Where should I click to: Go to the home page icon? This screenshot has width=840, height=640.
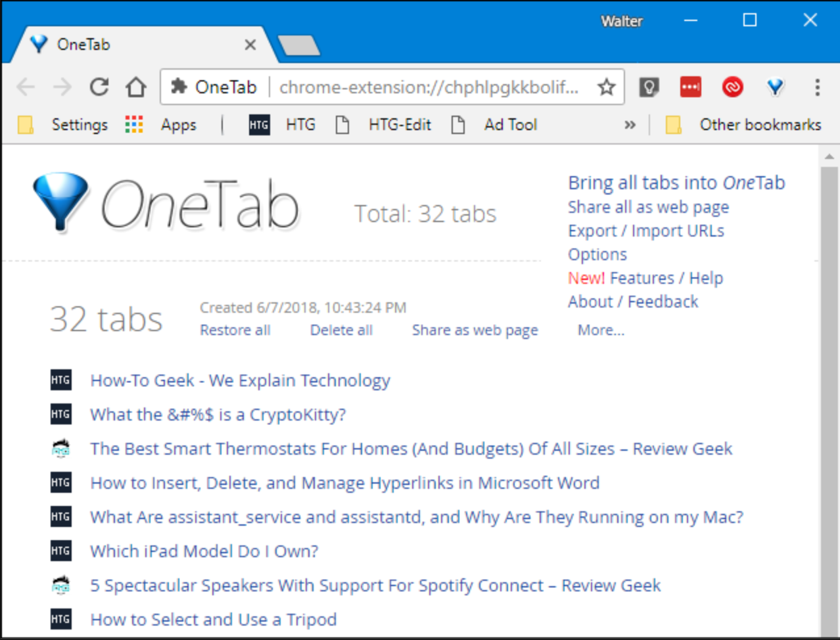pos(136,87)
